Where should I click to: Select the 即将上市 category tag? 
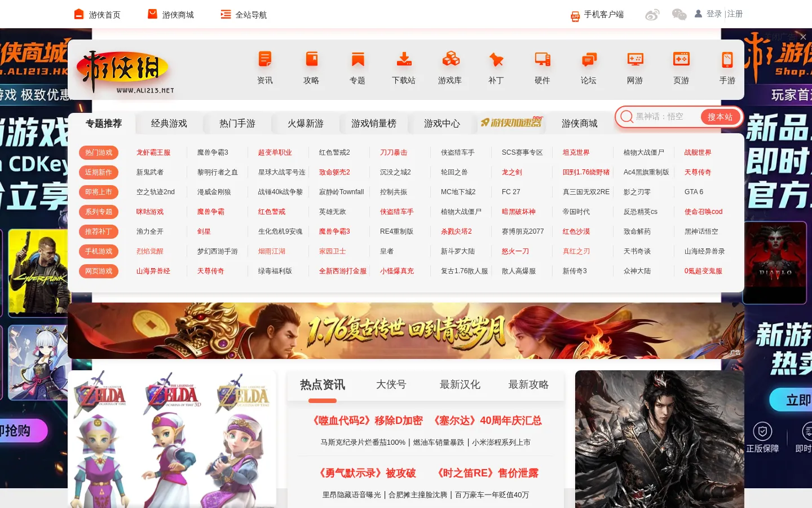pyautogui.click(x=99, y=192)
